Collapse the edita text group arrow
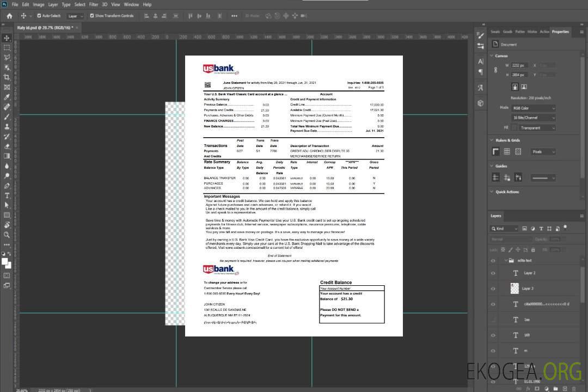 pos(506,260)
